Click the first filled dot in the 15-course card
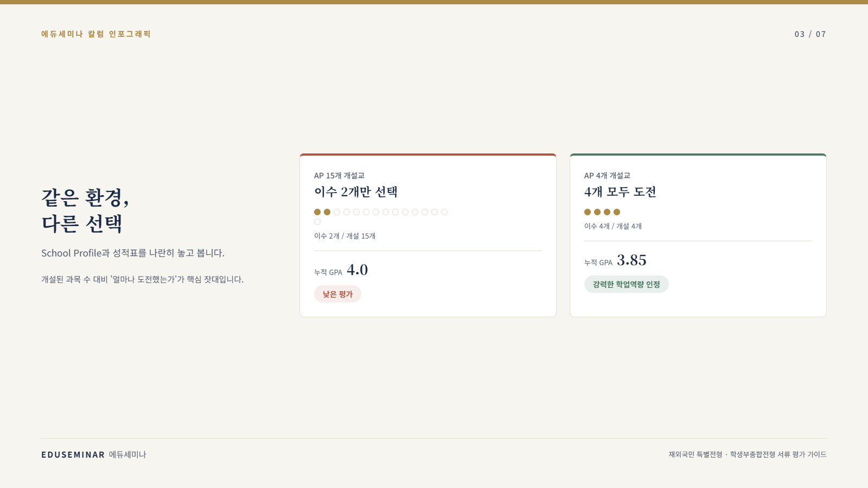The width and height of the screenshot is (868, 488). 317,212
